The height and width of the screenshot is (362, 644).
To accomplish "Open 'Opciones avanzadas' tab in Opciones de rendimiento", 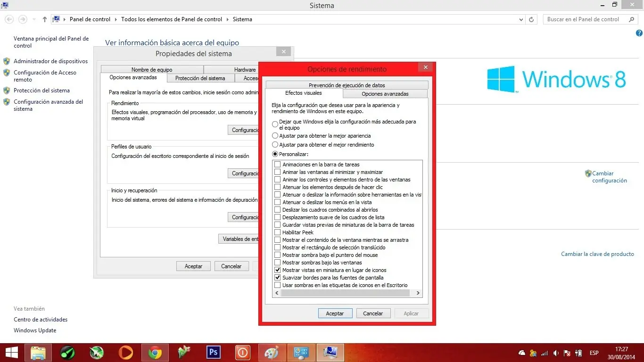I will pyautogui.click(x=385, y=94).
